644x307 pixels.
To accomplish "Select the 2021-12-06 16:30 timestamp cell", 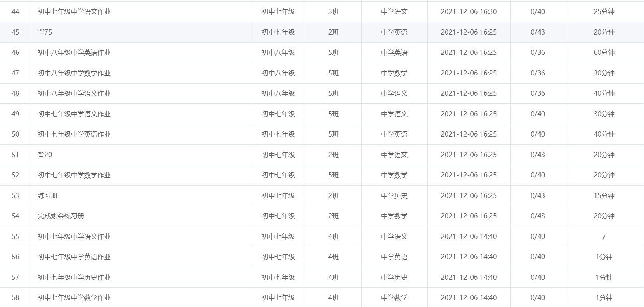I will [x=468, y=12].
